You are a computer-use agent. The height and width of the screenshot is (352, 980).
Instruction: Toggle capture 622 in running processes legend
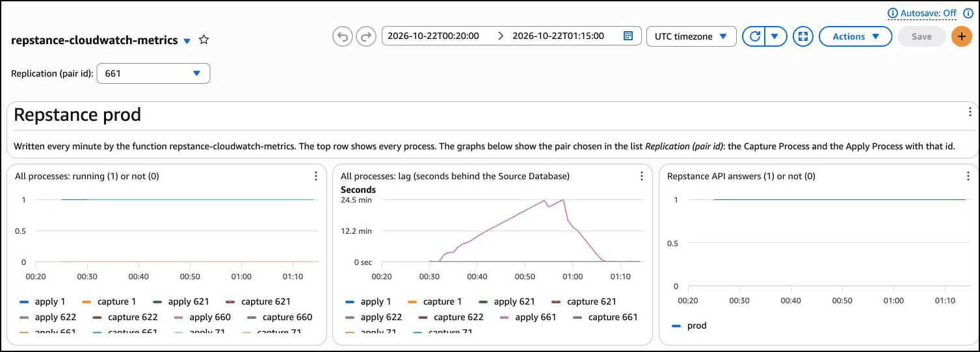click(125, 317)
